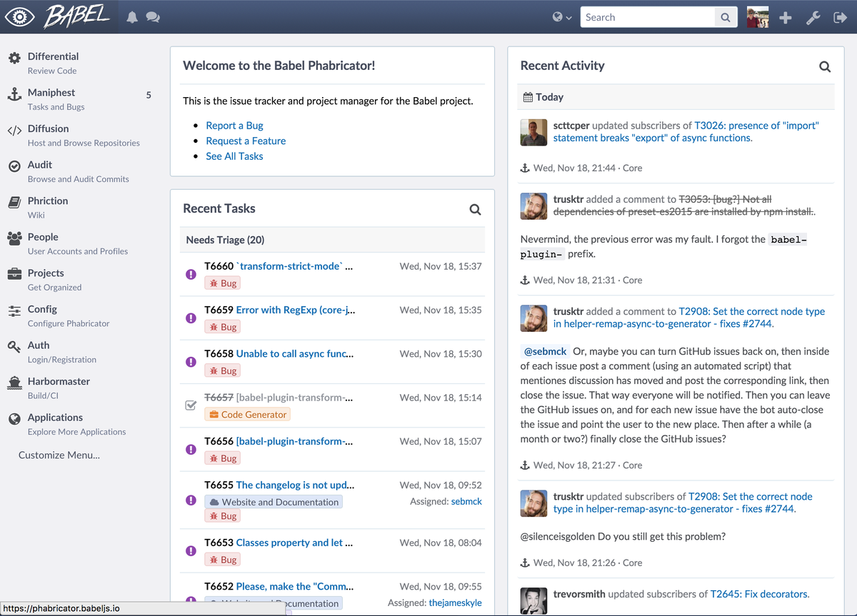Open the globe search scope dropdown
This screenshot has height=616, width=857.
point(563,17)
